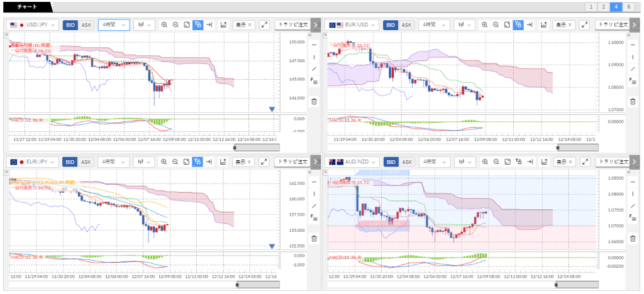Zoom out on the EUR/USD chart
Viewport: 644px width, 294px height.
[496, 25]
